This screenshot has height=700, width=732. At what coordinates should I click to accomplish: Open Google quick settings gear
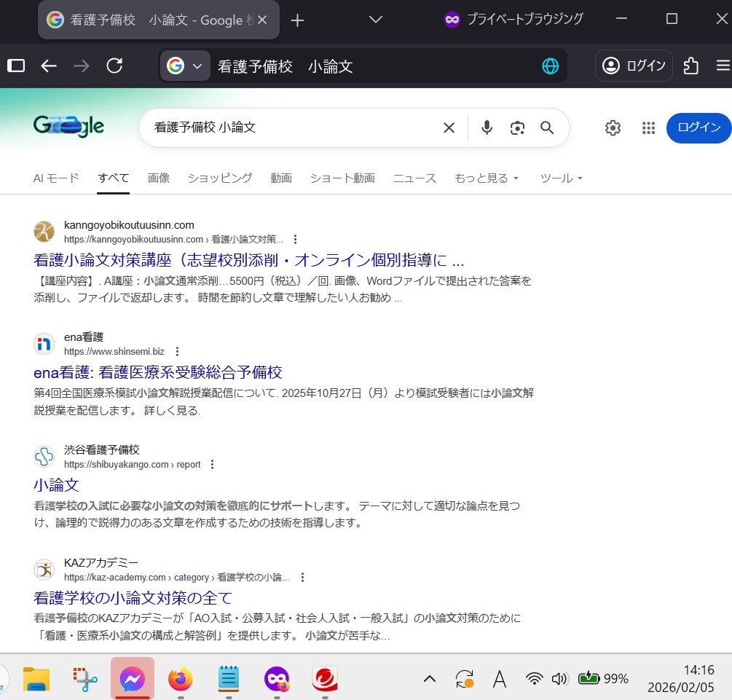pos(613,128)
